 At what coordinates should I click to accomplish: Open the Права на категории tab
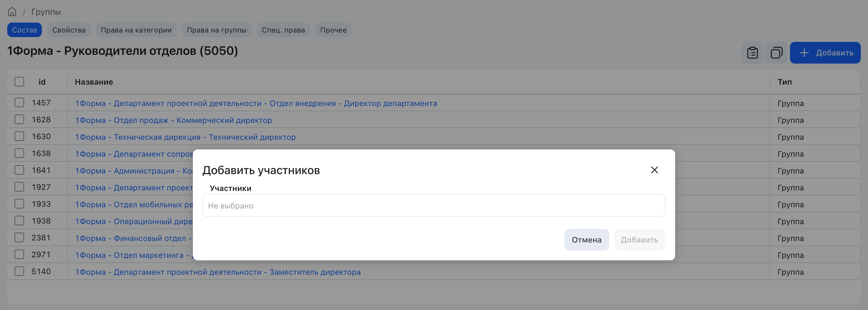[136, 30]
